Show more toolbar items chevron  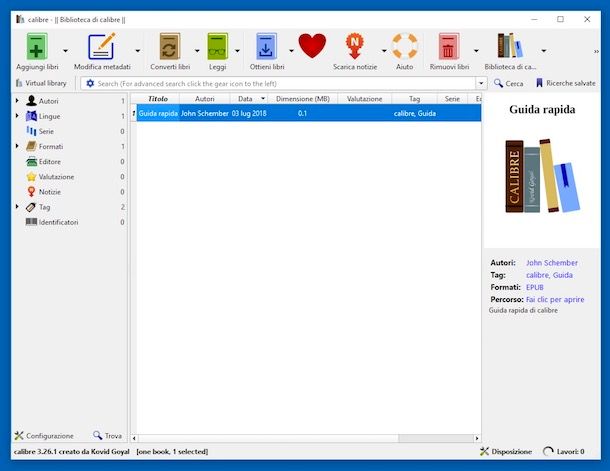tap(596, 51)
